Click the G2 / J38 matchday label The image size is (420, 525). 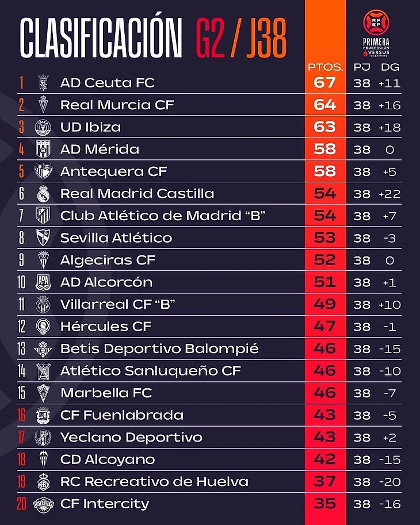[x=241, y=38]
